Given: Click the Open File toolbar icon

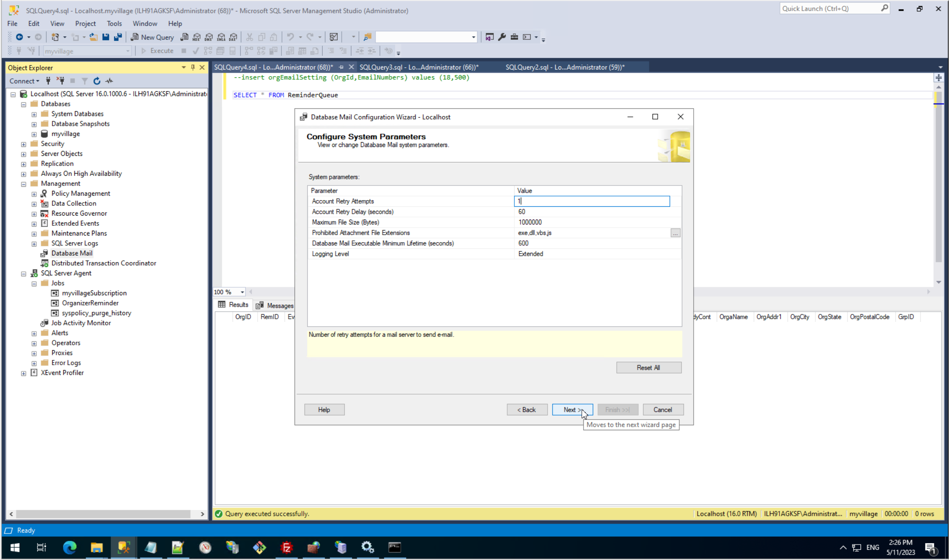Looking at the screenshot, I should pyautogui.click(x=93, y=37).
